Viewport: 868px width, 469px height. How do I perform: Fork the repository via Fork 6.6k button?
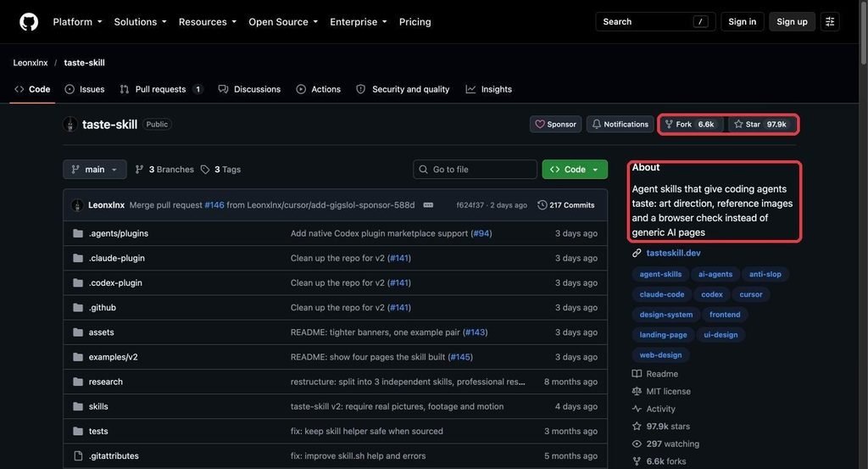click(690, 124)
